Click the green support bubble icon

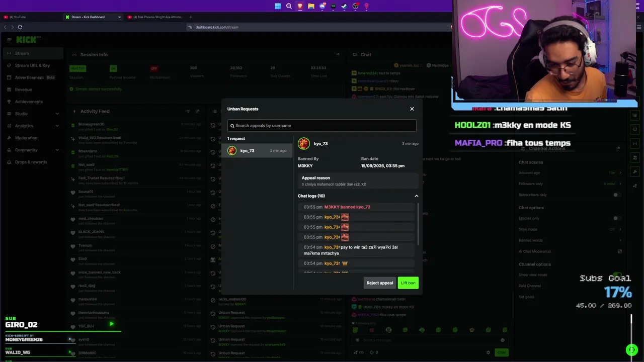pos(631,350)
